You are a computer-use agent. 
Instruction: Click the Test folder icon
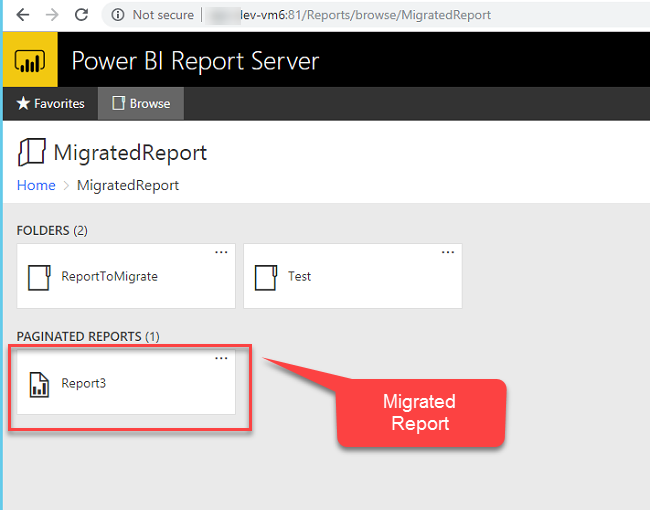[x=266, y=277]
